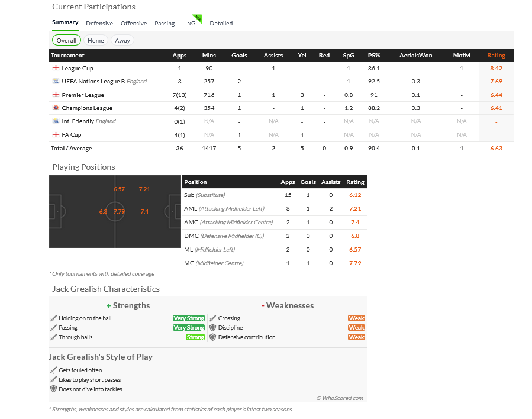Open the Summary tab
This screenshot has width=532, height=419.
[x=65, y=22]
